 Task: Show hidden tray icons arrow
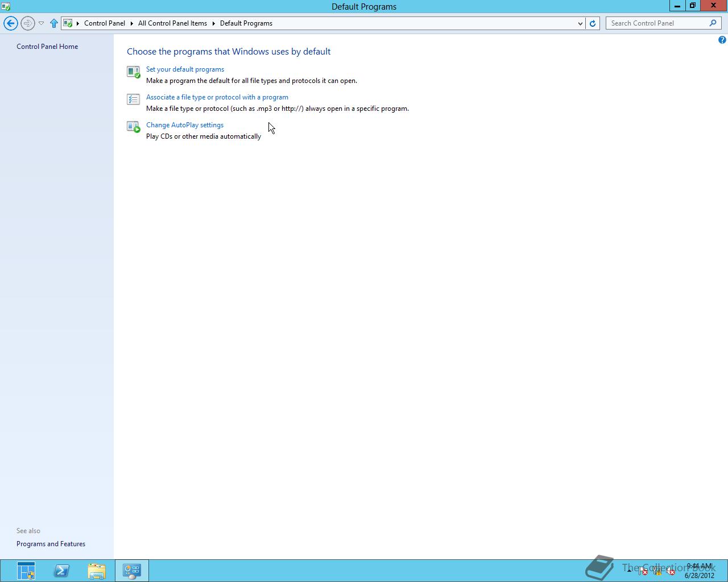630,571
